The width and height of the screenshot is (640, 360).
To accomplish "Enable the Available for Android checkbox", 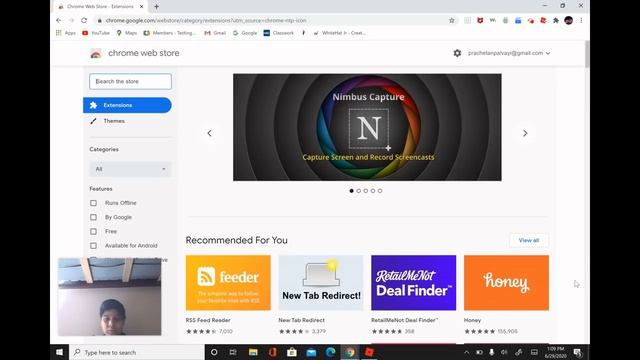I will click(93, 246).
